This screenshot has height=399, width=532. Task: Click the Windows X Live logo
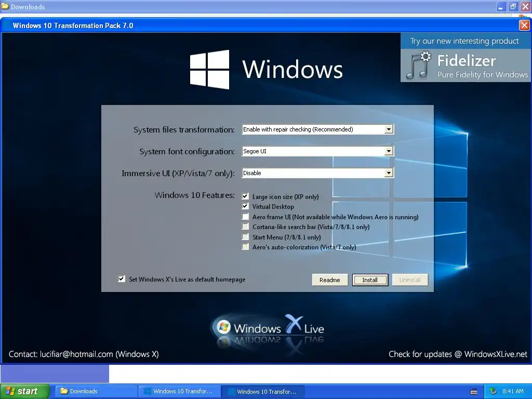(268, 329)
